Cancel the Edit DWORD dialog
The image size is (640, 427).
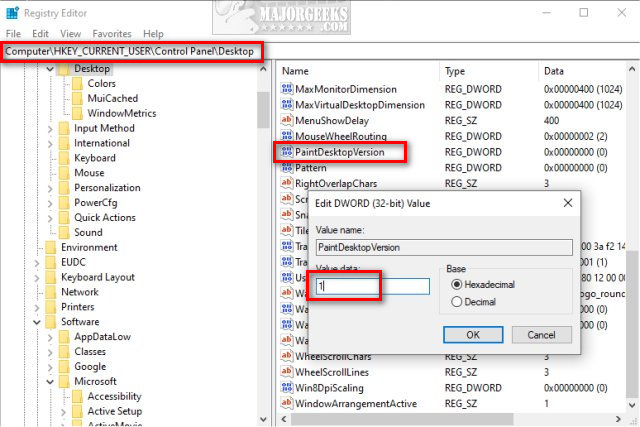coord(541,334)
